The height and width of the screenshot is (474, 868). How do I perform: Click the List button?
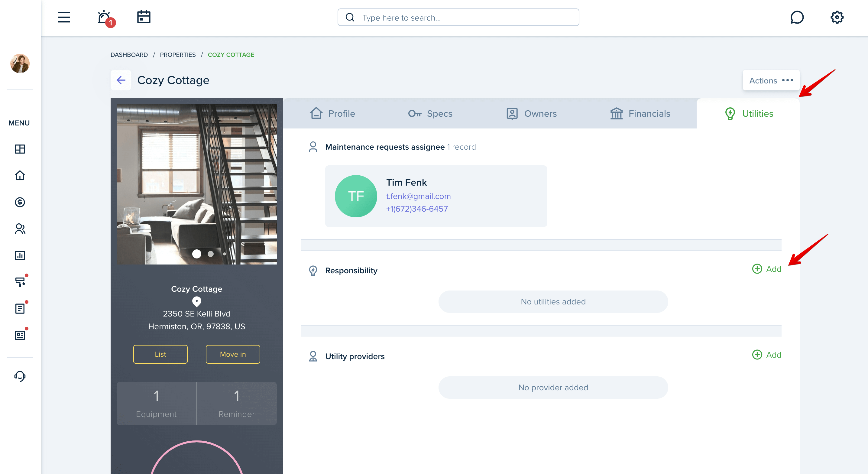tap(160, 354)
